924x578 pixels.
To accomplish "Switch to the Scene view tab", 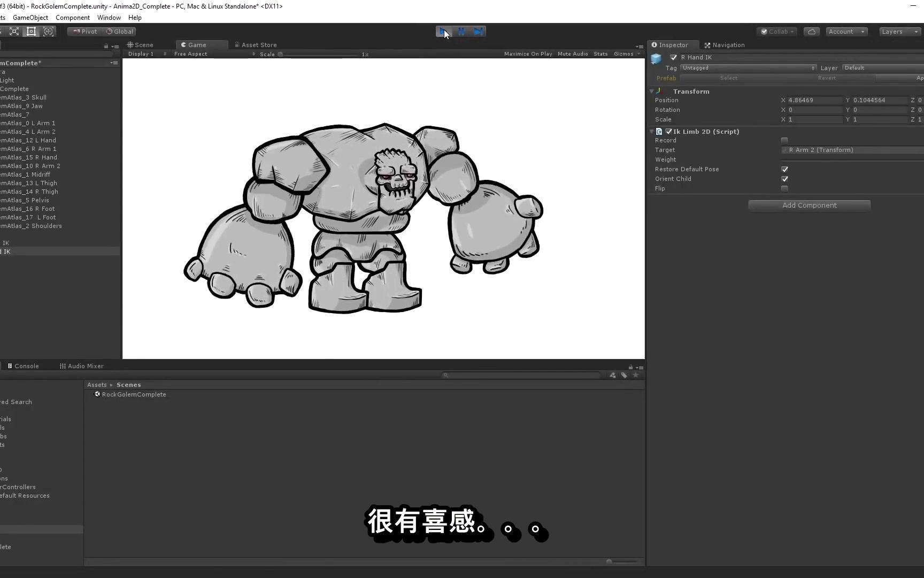I will coord(140,44).
